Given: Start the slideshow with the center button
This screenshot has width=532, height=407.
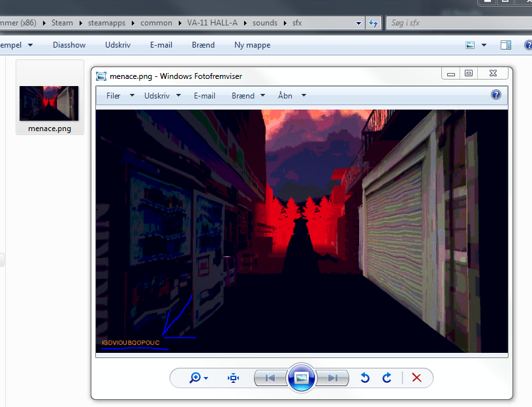Looking at the screenshot, I should (x=302, y=378).
